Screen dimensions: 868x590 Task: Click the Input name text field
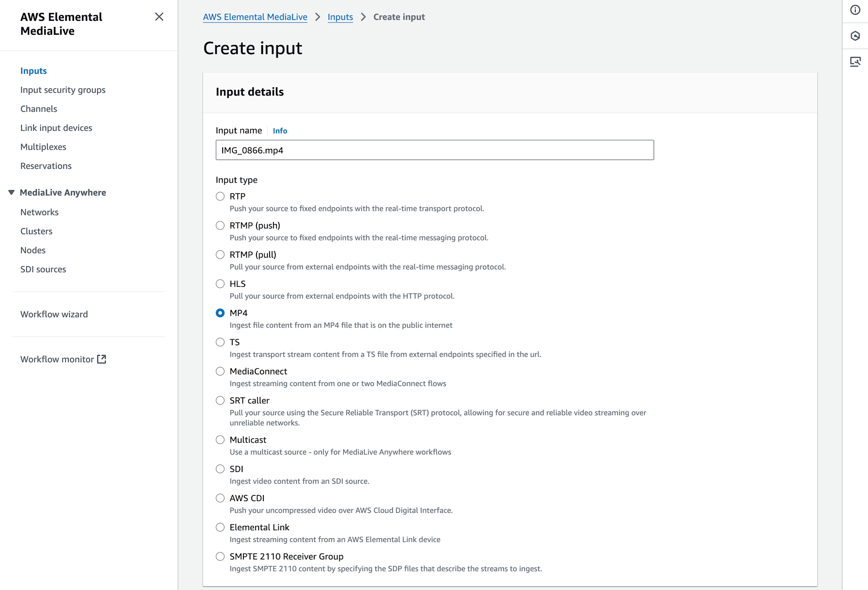point(435,150)
